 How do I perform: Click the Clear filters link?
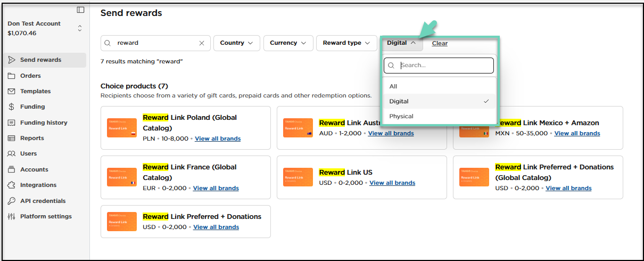(440, 43)
